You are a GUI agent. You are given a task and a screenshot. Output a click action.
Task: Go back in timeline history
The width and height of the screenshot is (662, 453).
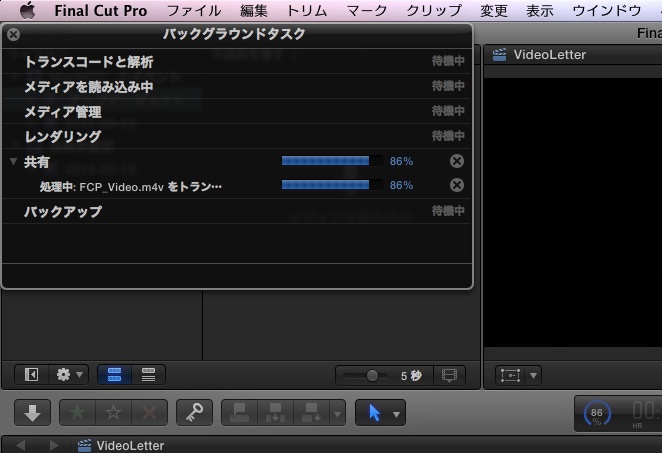[x=21, y=445]
